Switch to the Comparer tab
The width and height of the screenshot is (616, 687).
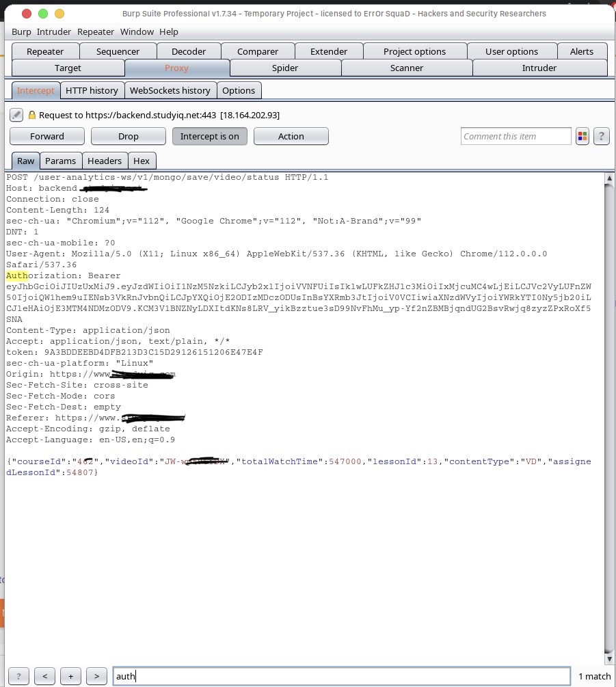pyautogui.click(x=258, y=51)
